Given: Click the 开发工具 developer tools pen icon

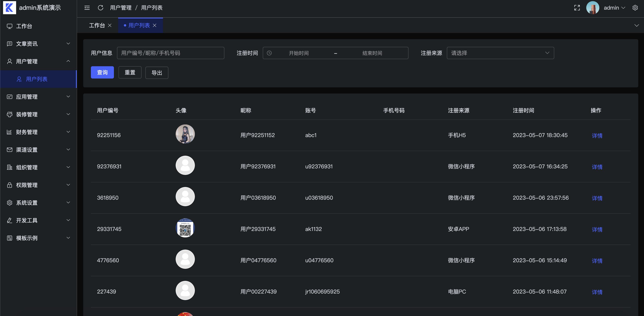Looking at the screenshot, I should 10,220.
